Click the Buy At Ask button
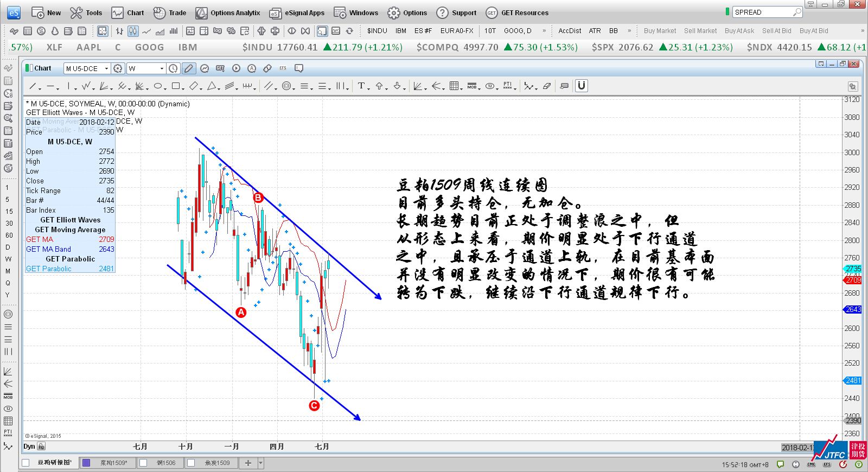 739,31
